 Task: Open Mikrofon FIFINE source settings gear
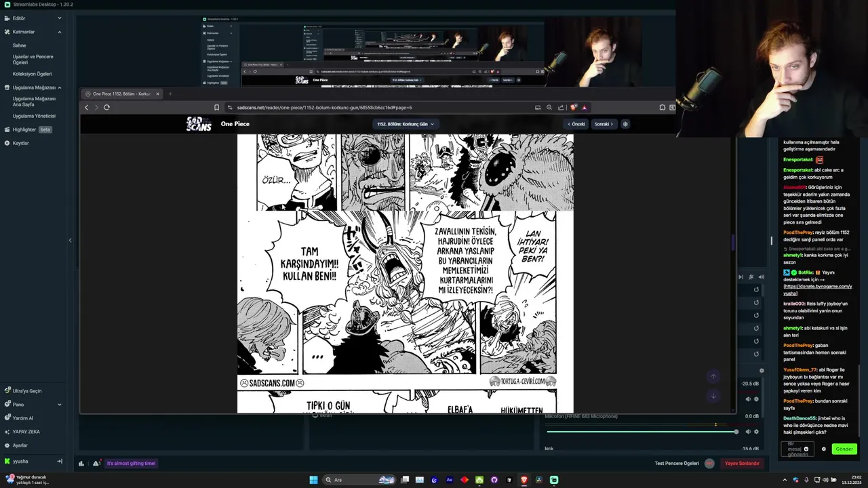[x=756, y=431]
